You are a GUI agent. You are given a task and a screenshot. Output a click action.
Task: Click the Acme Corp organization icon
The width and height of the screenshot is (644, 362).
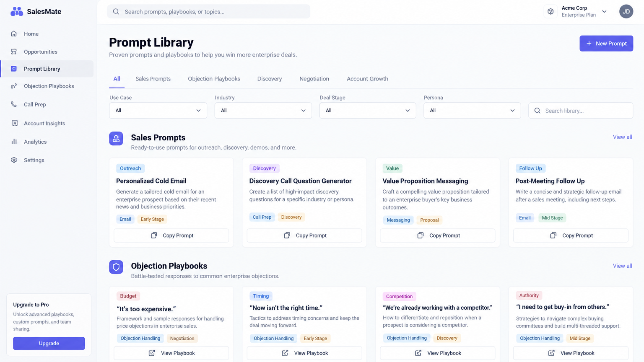551,12
